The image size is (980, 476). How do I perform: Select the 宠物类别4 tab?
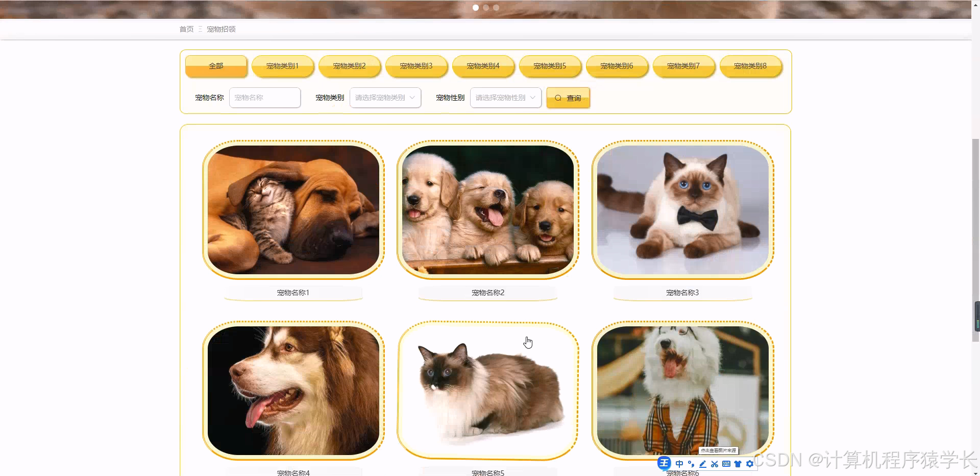[x=483, y=66]
